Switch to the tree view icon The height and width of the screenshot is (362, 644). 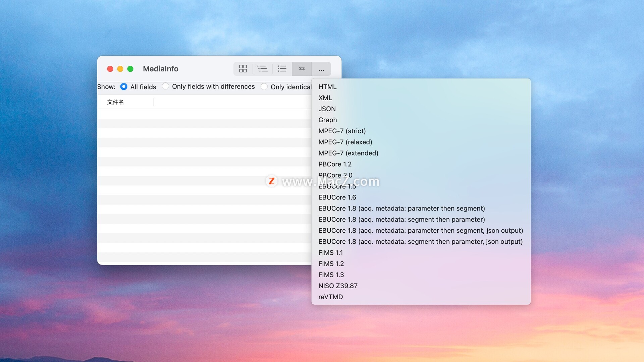262,69
